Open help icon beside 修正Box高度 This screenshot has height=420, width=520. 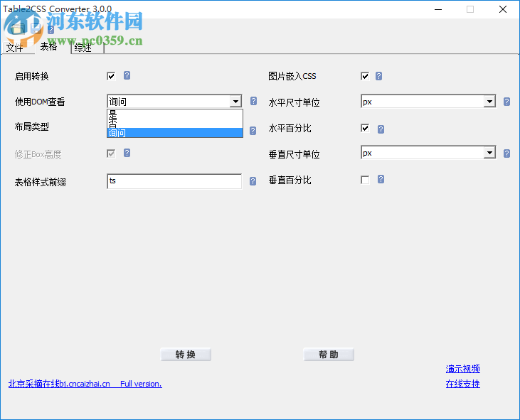coord(127,153)
